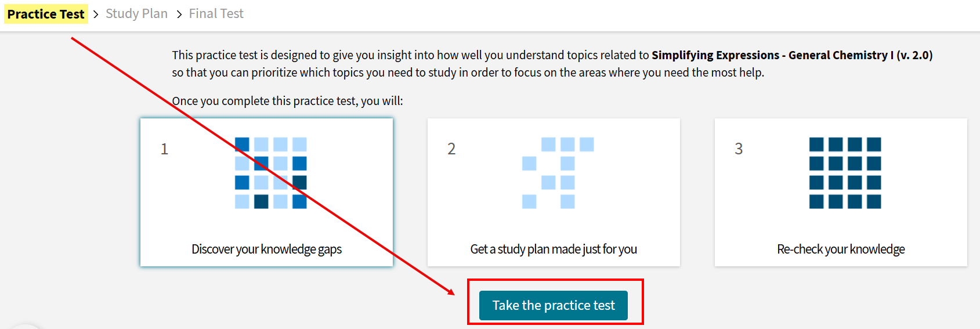Click the "Discover your knowledge gaps" caption

pyautogui.click(x=266, y=249)
